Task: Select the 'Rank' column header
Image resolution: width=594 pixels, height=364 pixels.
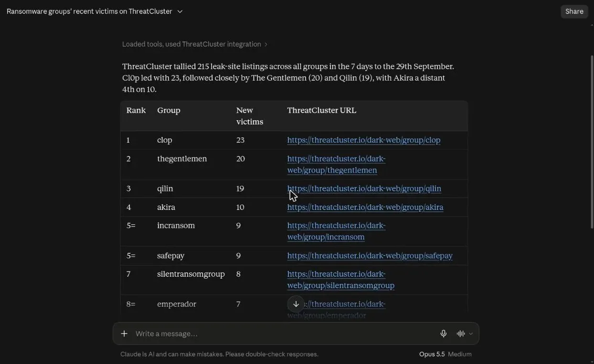Action: [136, 110]
